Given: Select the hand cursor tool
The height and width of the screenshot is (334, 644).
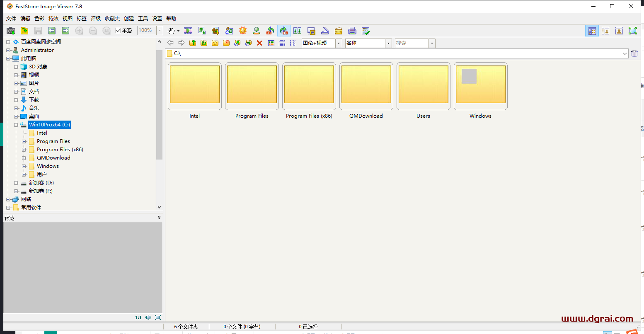Looking at the screenshot, I should coord(171,31).
